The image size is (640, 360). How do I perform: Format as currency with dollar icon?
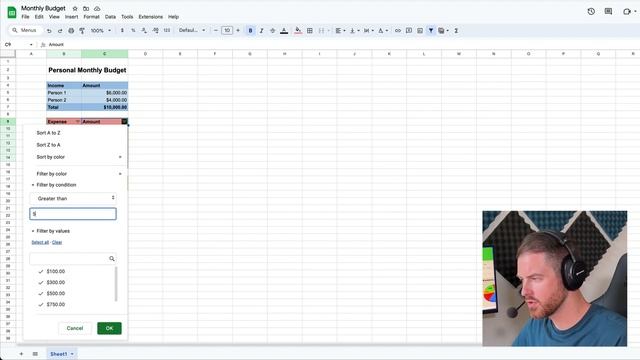[x=122, y=31]
